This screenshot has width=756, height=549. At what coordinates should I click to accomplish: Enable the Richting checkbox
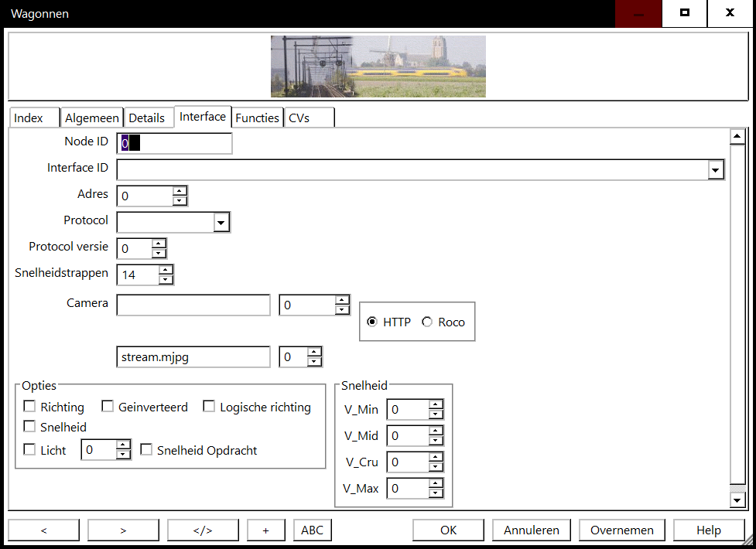[x=29, y=407]
